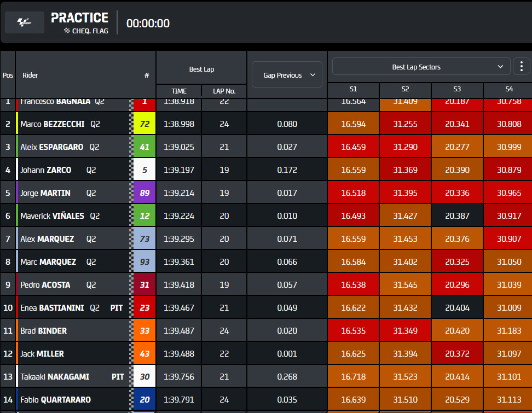This screenshot has height=413, width=532.
Task: Click Marc Marquez's 20.325 S3 sector cell
Action: pos(457,262)
